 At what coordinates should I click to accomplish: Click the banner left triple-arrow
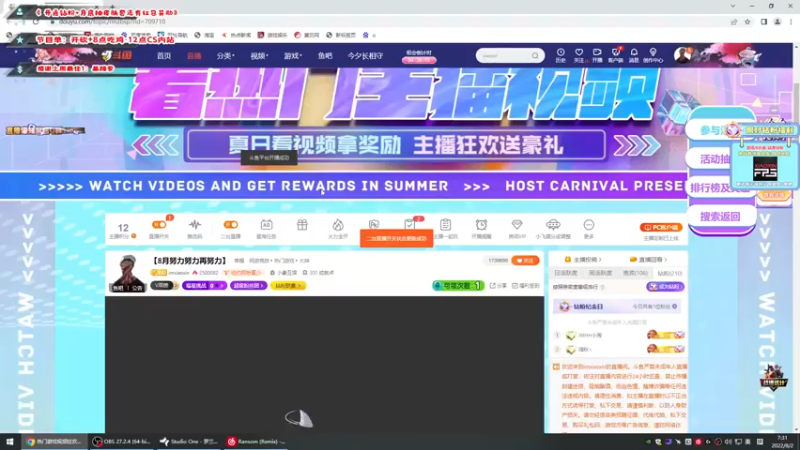(x=155, y=145)
